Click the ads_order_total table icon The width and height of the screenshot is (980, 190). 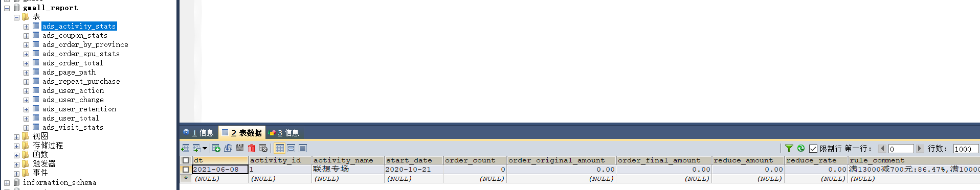(36, 63)
